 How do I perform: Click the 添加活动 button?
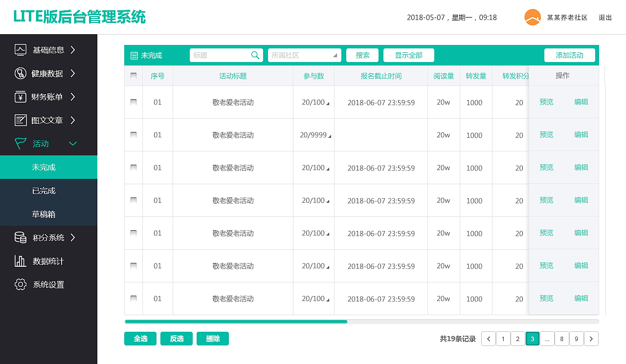[569, 55]
